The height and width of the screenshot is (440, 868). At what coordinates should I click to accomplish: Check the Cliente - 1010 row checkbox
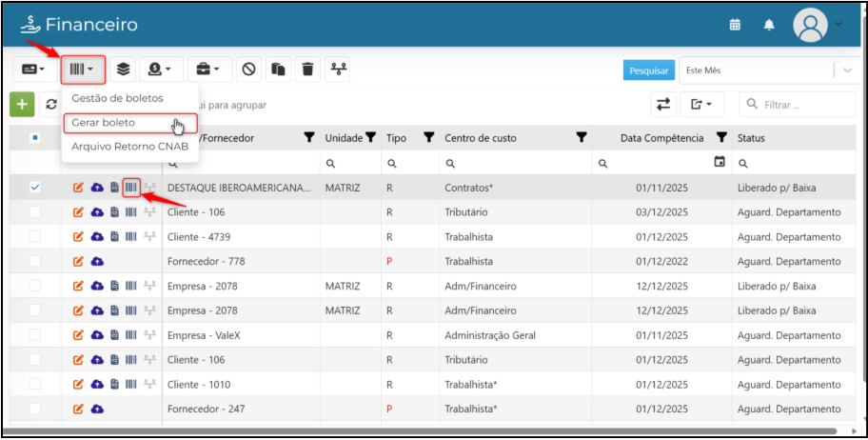click(x=35, y=384)
